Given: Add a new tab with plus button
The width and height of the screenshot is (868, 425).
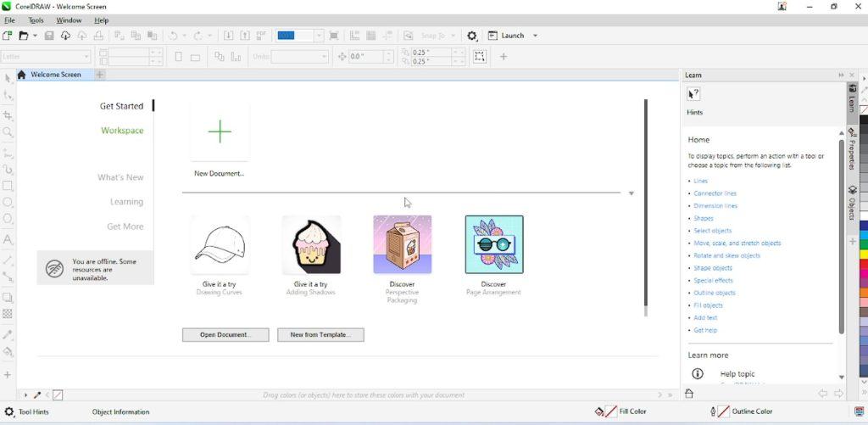Looking at the screenshot, I should [100, 75].
